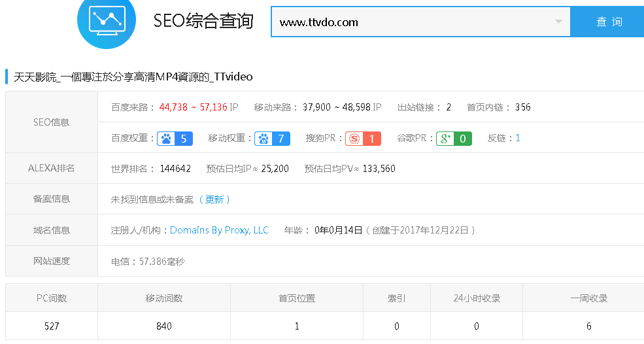Click the domain age 0年0月14日 text
The image size is (644, 344).
339,230
